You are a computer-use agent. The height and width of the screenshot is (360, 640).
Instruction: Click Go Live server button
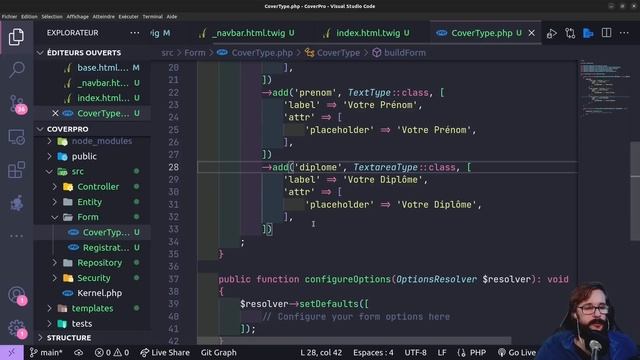pyautogui.click(x=517, y=352)
